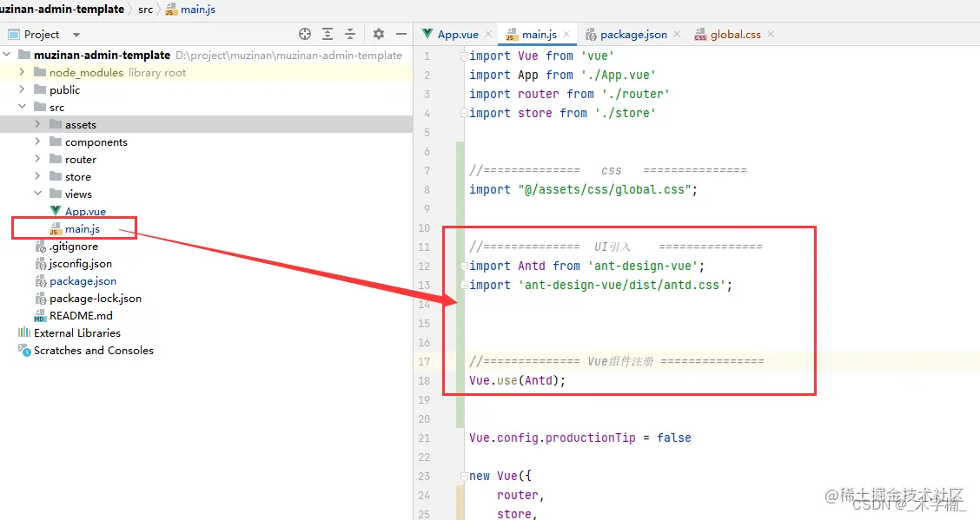Expand the node_modules folder

pos(22,72)
